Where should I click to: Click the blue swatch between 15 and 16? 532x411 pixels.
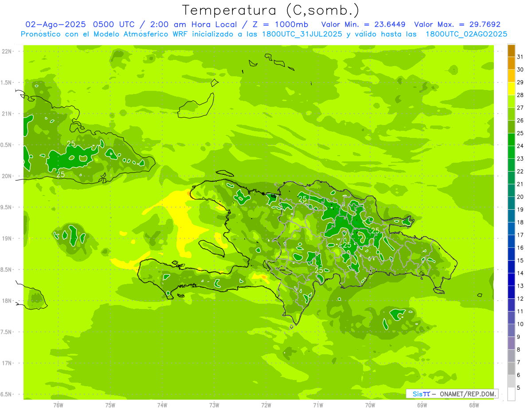click(511, 254)
